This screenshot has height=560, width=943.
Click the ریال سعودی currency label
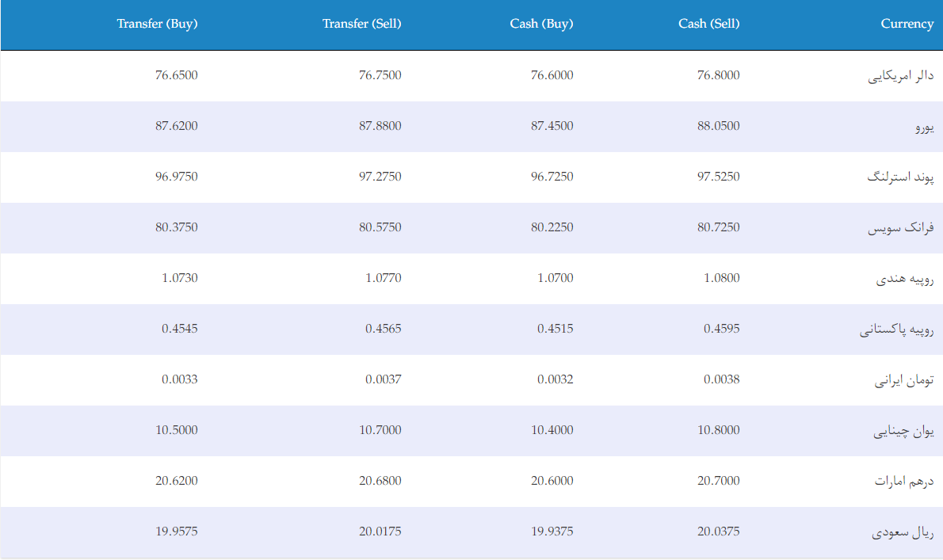click(x=903, y=532)
